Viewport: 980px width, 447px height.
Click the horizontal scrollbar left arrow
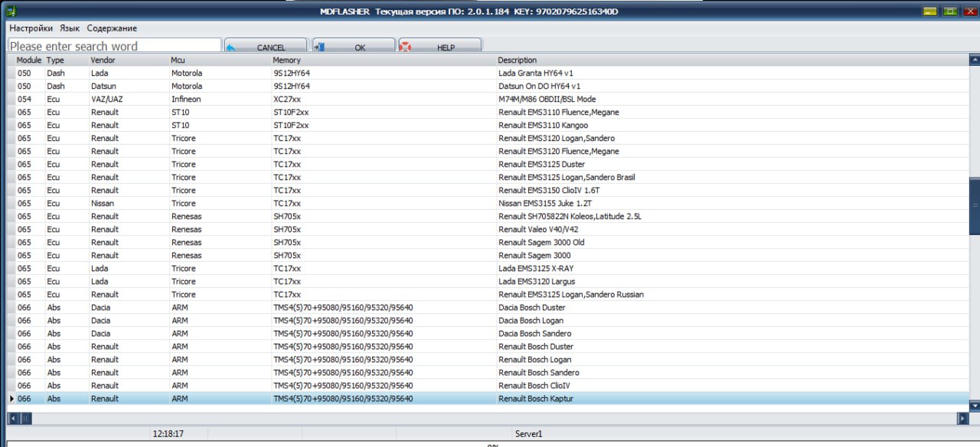12,419
